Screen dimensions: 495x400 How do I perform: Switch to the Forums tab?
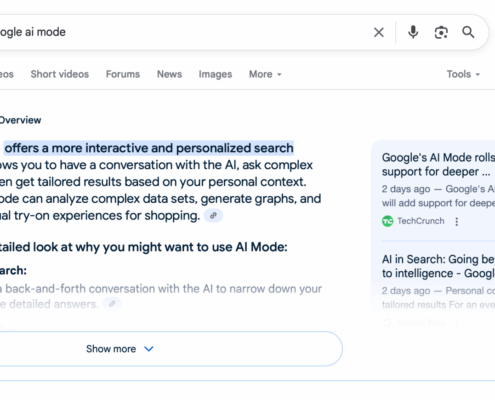[x=123, y=74]
